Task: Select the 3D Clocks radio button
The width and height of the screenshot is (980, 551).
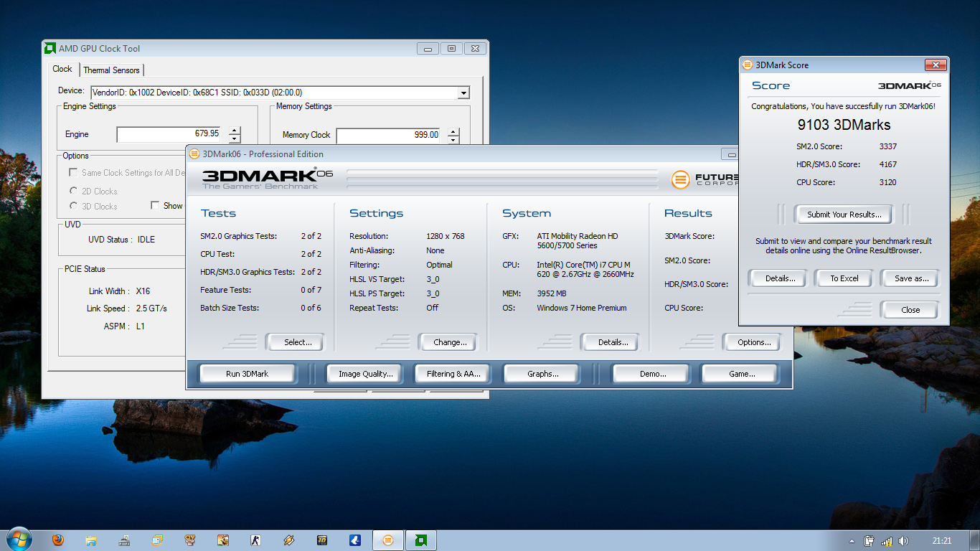Action: [x=73, y=207]
